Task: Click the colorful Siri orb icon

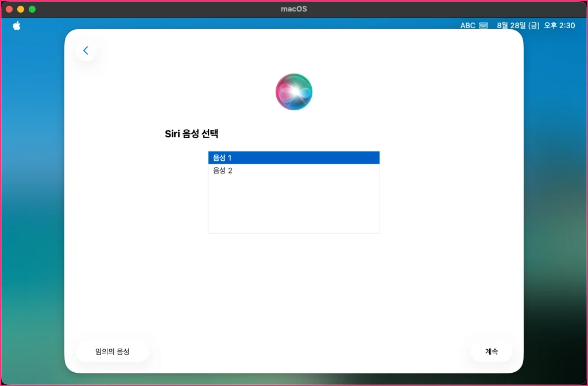Action: (294, 92)
